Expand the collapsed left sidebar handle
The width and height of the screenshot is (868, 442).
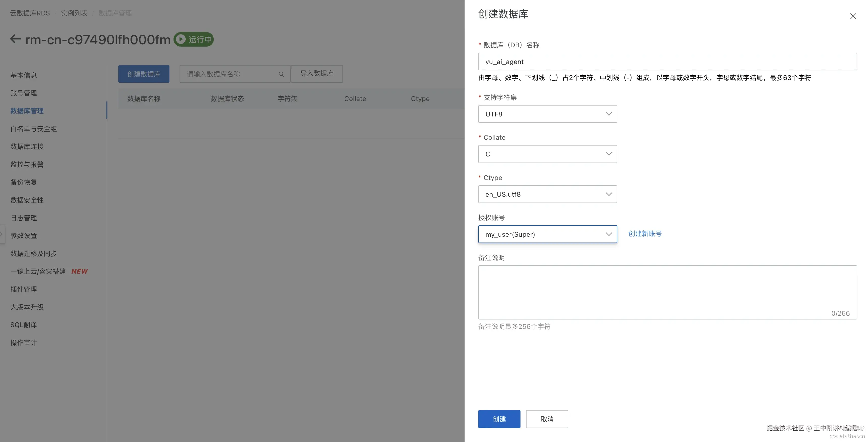coord(2,234)
